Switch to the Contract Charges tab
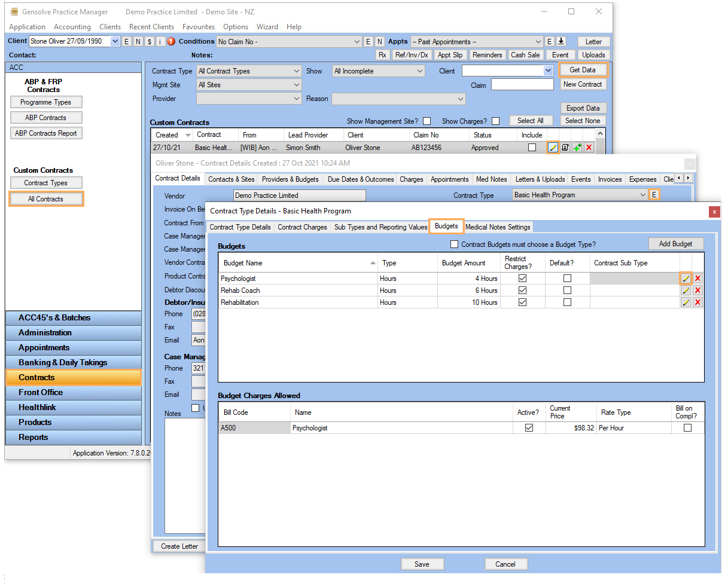The height and width of the screenshot is (587, 728). [x=302, y=227]
